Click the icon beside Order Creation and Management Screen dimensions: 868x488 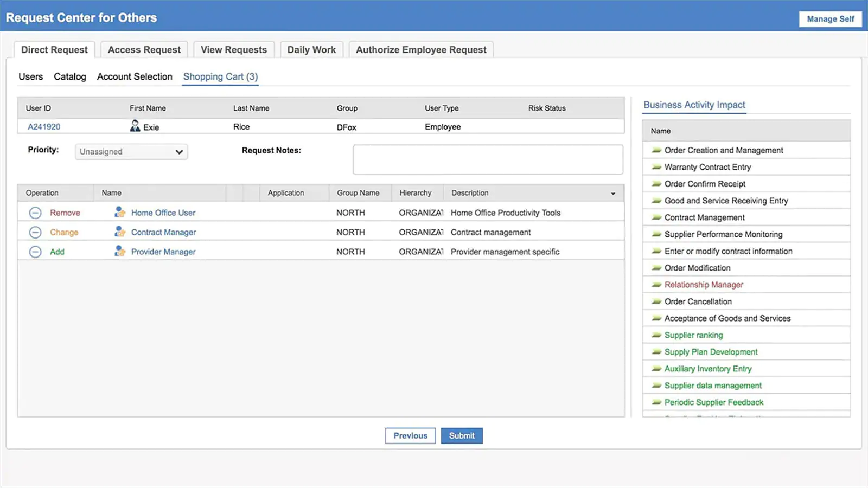[656, 150]
